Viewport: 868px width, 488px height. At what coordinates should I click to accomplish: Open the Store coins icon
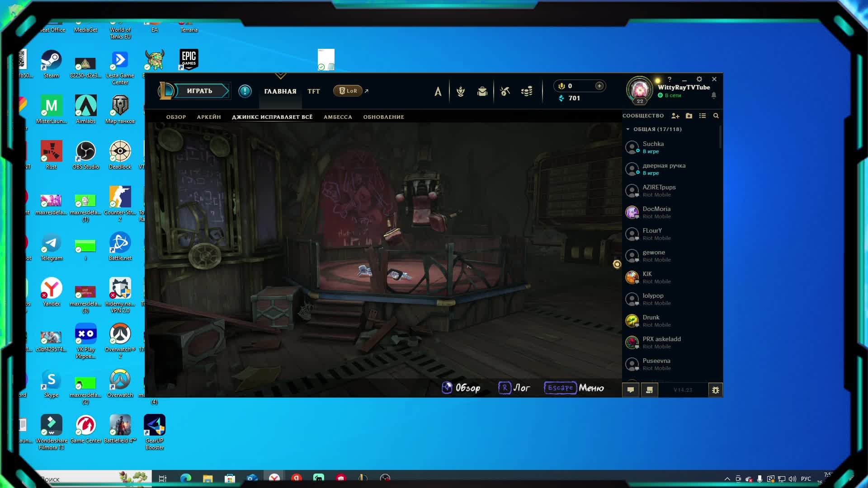pos(527,91)
